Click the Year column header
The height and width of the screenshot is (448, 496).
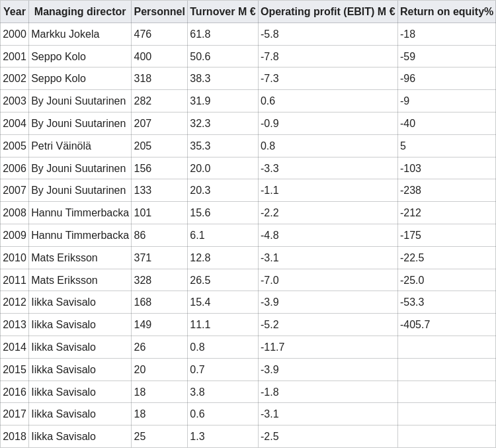pos(15,12)
